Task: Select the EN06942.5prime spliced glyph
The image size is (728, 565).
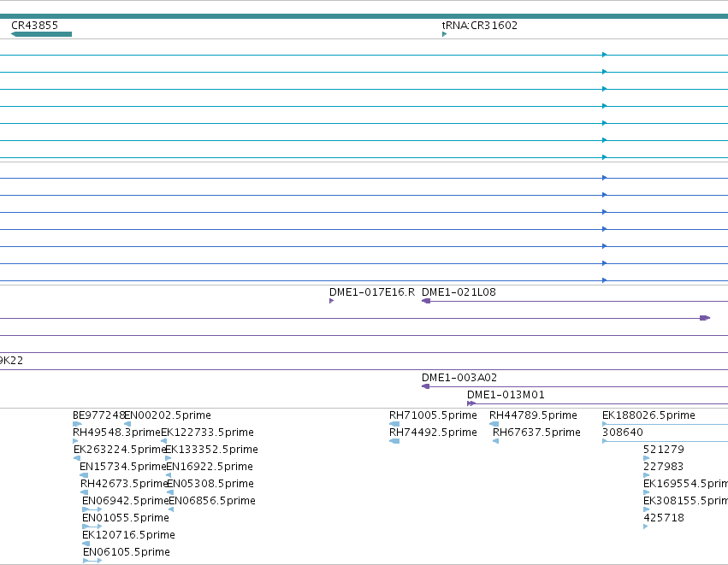Action: [x=92, y=509]
